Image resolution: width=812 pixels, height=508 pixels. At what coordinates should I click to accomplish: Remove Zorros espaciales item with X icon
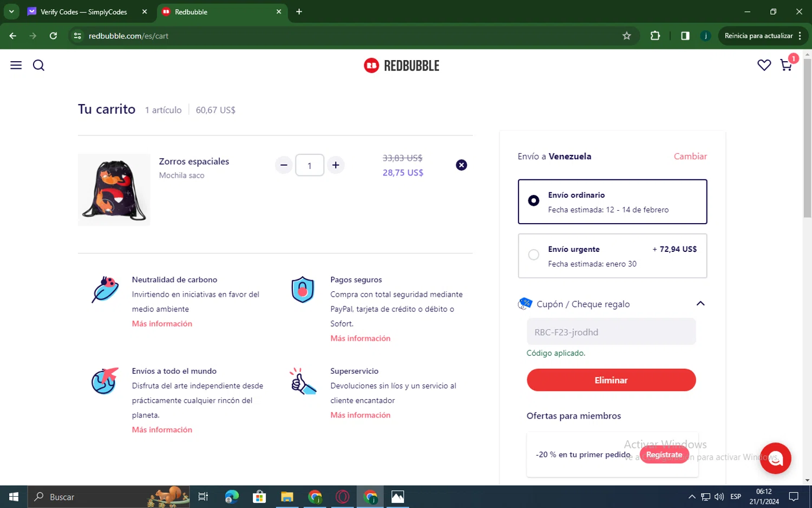[461, 165]
